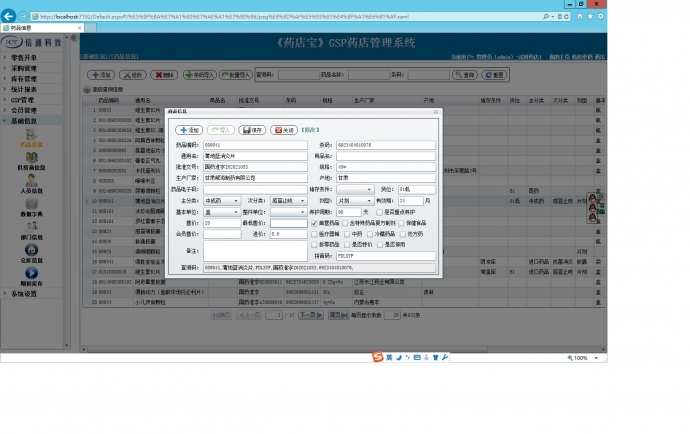Click 保存 floppy-disk button in dialog

coord(252,130)
